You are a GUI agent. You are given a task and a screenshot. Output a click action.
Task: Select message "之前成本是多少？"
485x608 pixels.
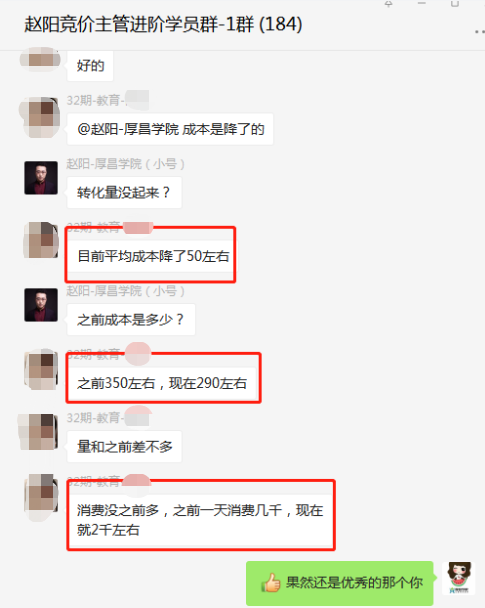click(131, 320)
